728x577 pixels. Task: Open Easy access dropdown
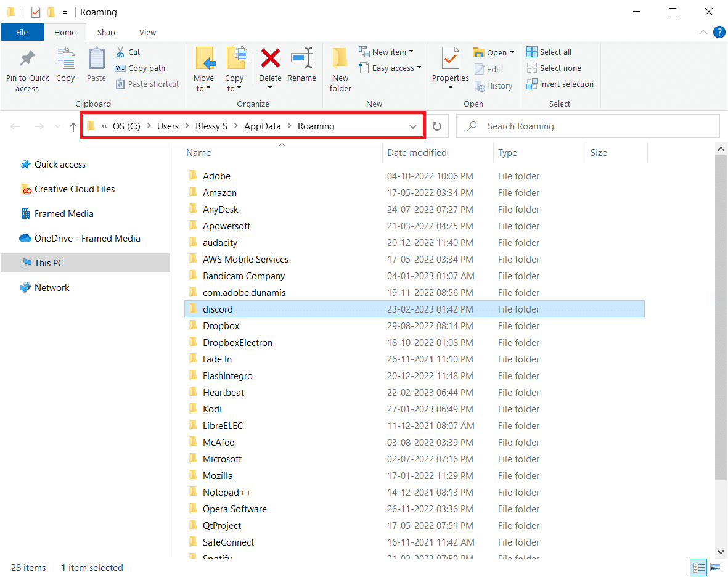click(x=390, y=68)
